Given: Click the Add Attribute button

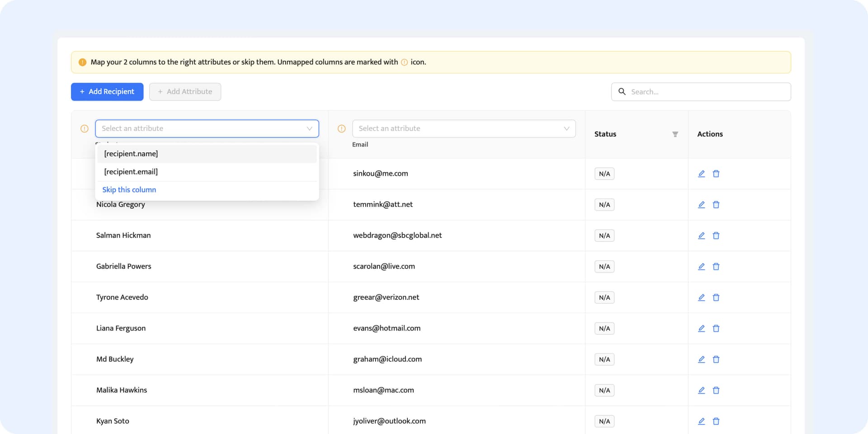Looking at the screenshot, I should tap(185, 92).
